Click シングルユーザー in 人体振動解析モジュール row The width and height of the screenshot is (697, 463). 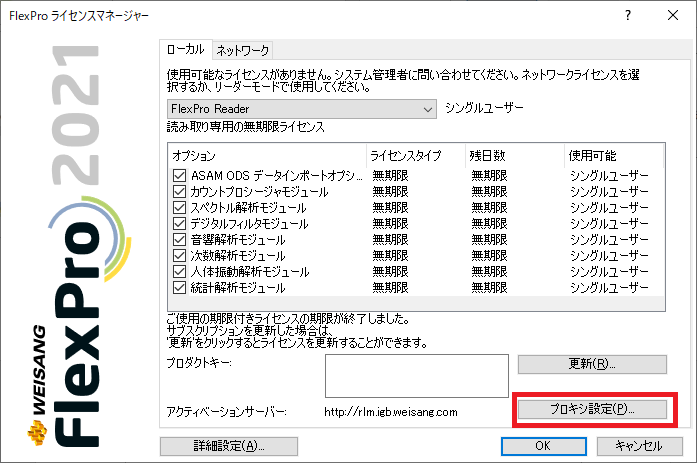click(x=609, y=271)
